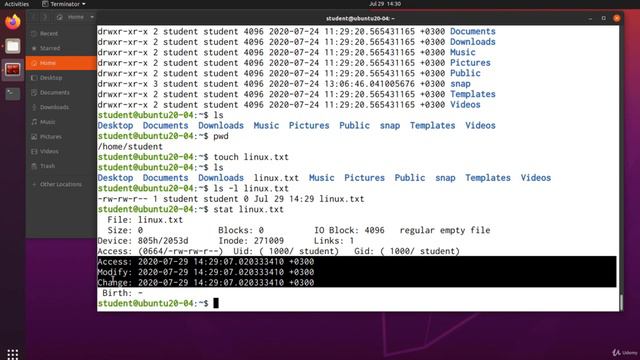The height and width of the screenshot is (360, 640).
Task: Click 'Uid: ( 1000/ student)' text
Action: 286,251
